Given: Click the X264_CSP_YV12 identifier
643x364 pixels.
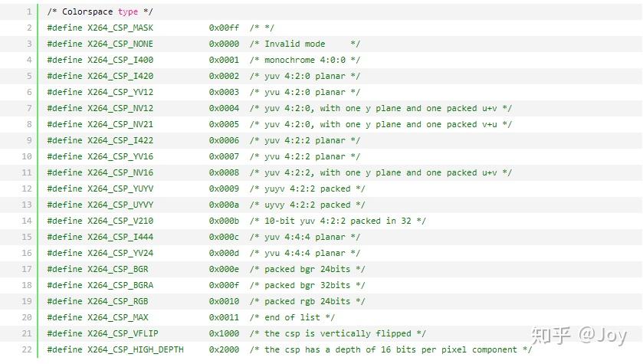Looking at the screenshot, I should [x=120, y=92].
